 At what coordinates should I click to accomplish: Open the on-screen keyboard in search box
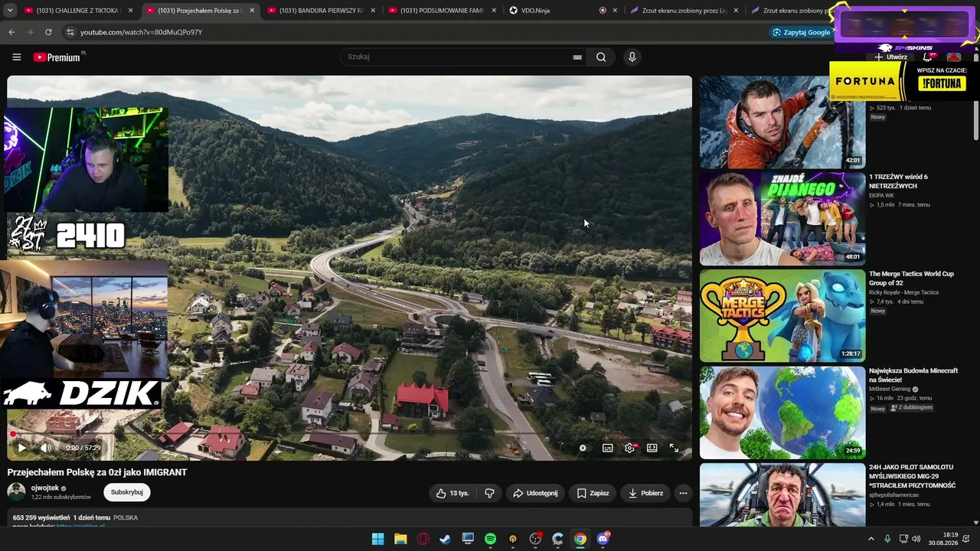(x=577, y=57)
